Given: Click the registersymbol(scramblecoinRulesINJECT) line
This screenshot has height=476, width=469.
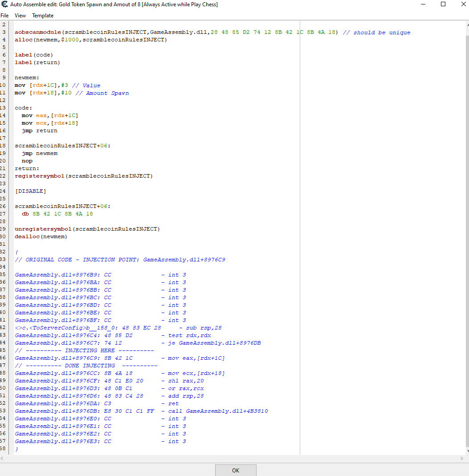Looking at the screenshot, I should 84,176.
